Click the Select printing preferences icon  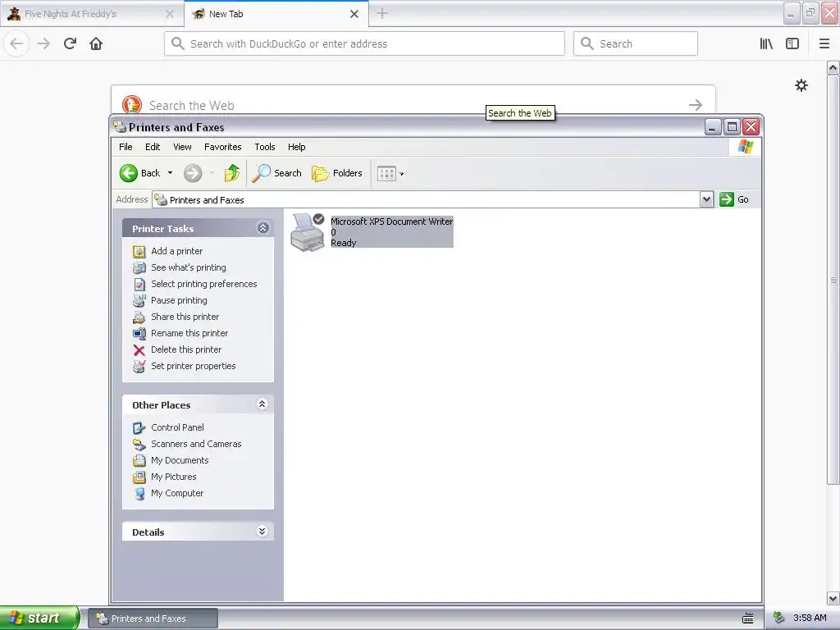[x=139, y=284]
